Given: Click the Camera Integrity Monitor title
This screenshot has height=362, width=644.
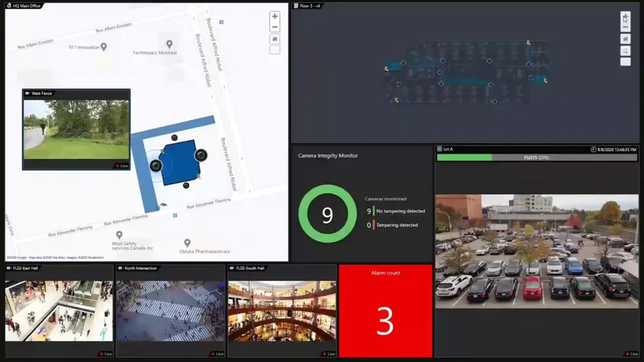Looking at the screenshot, I should [x=328, y=155].
